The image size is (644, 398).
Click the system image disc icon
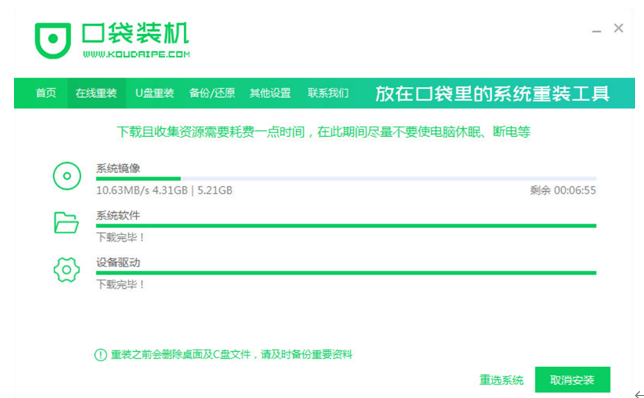[67, 176]
